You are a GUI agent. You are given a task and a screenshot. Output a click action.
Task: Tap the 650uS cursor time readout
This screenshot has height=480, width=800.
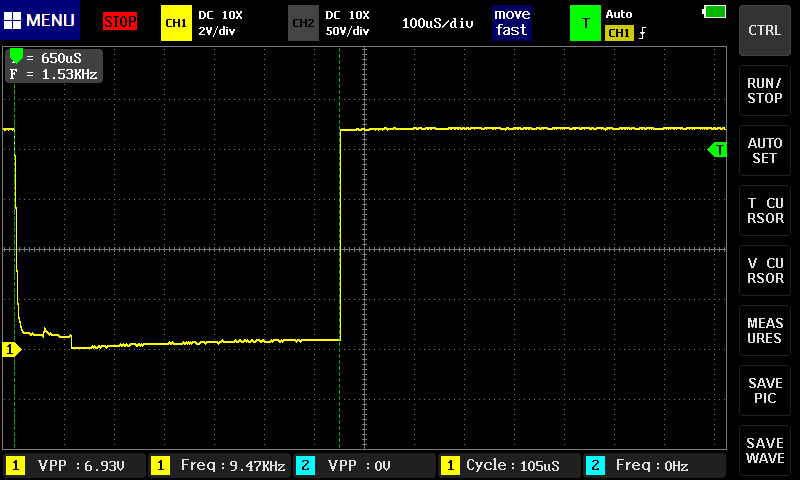61,58
